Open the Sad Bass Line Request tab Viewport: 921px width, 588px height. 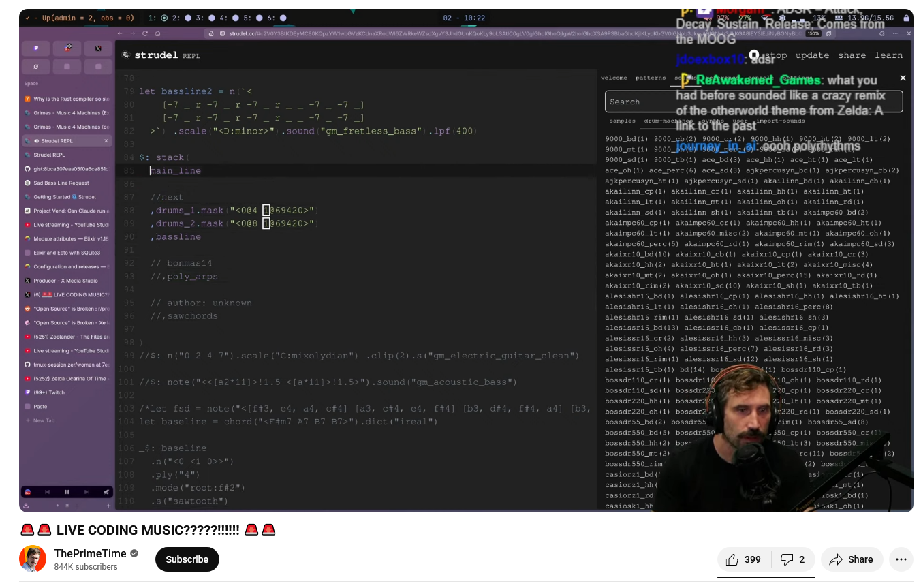coord(67,183)
